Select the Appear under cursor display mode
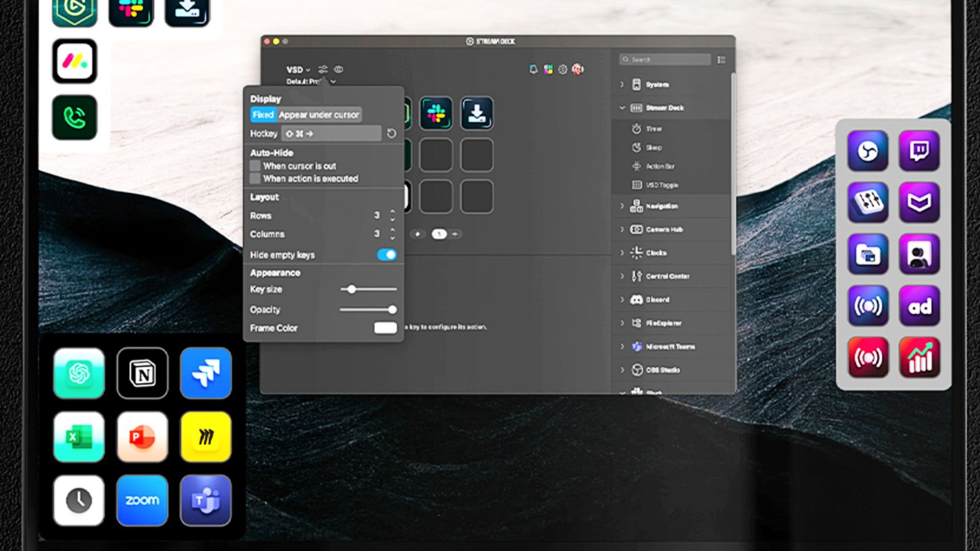 (319, 115)
